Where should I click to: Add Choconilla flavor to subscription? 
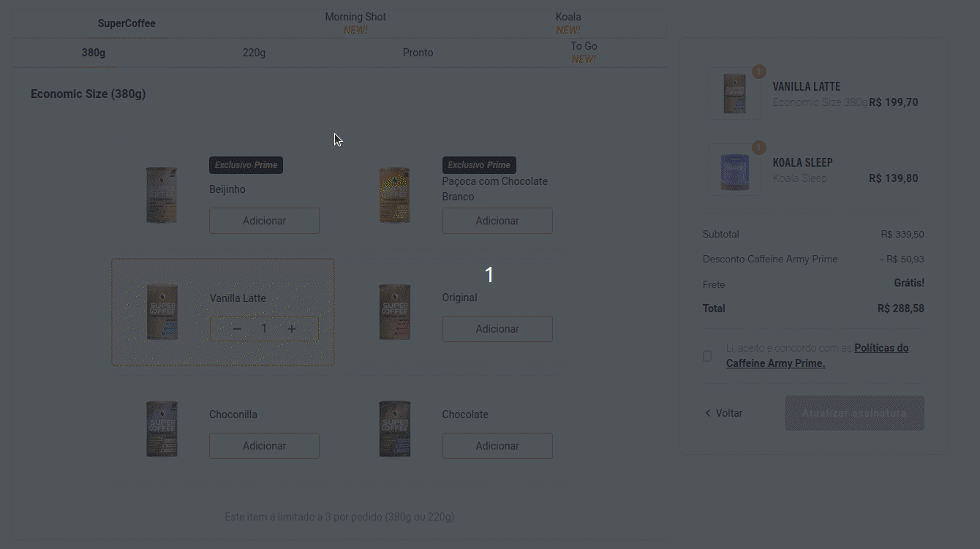tap(264, 446)
